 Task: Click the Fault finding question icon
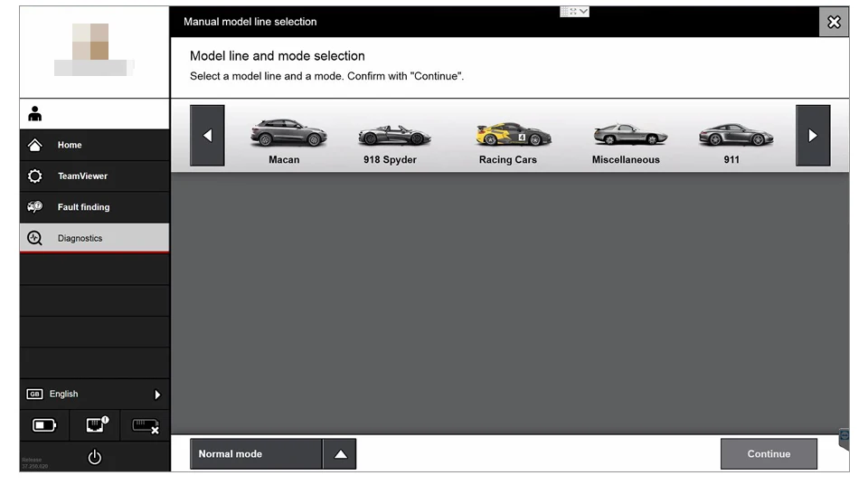coord(35,207)
